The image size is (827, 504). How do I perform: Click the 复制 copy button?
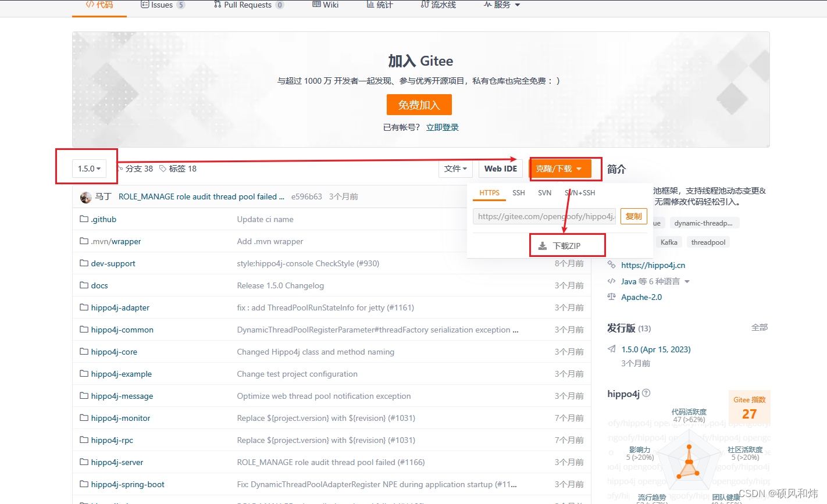pyautogui.click(x=634, y=216)
